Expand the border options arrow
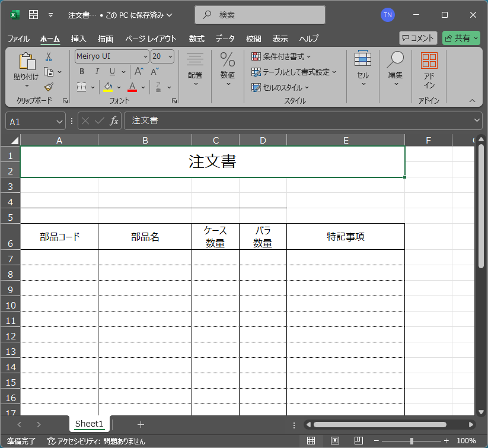Image resolution: width=488 pixels, height=448 pixels. point(93,88)
